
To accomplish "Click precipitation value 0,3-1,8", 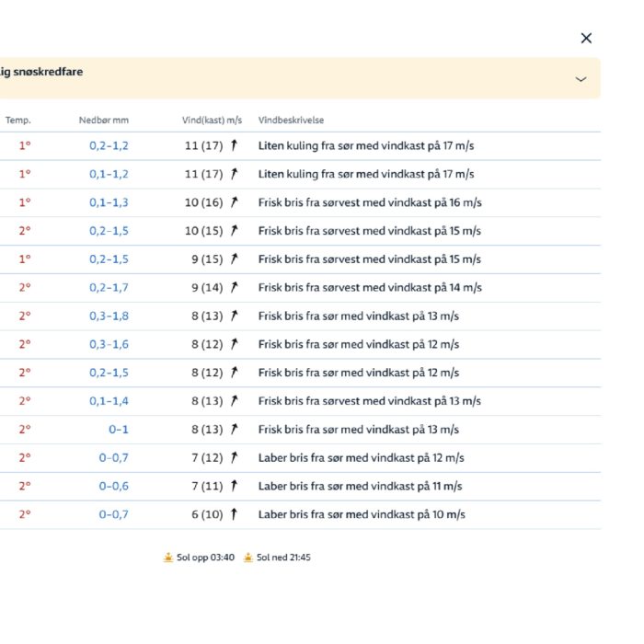I will click(109, 316).
